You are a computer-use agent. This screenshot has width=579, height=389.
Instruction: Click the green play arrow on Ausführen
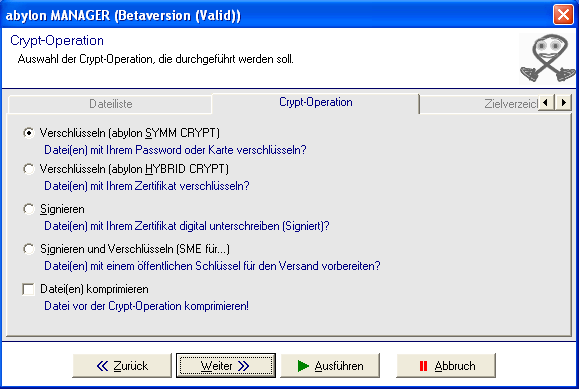click(303, 366)
